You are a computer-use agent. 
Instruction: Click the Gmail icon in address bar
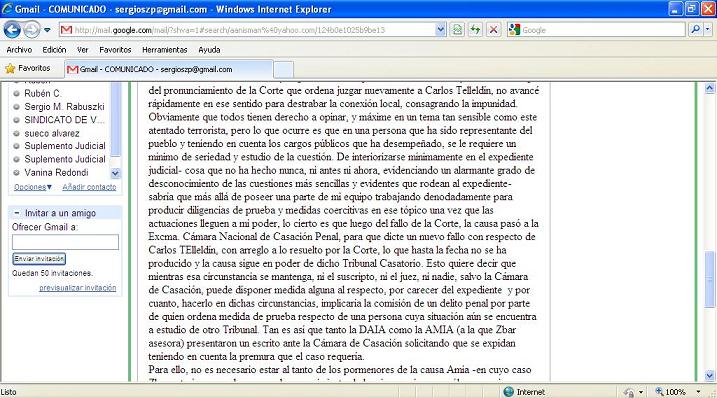pyautogui.click(x=66, y=30)
